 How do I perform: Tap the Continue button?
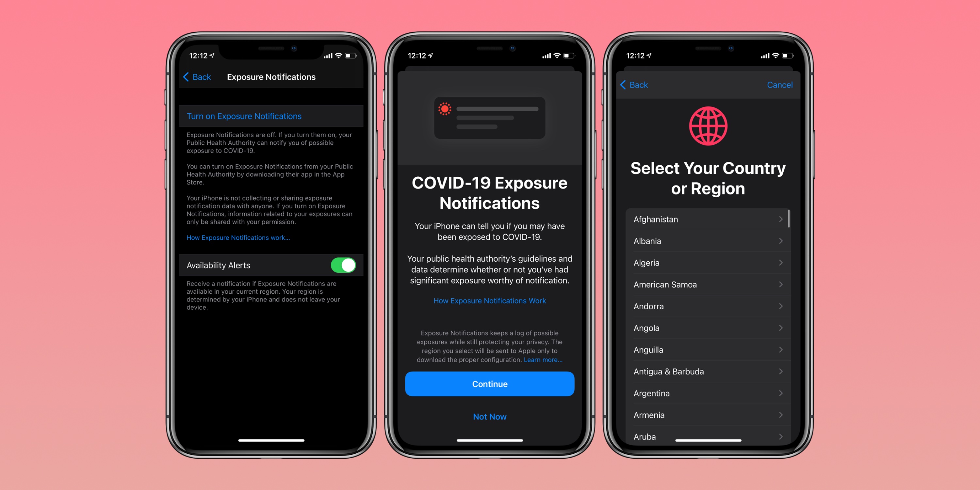point(489,384)
